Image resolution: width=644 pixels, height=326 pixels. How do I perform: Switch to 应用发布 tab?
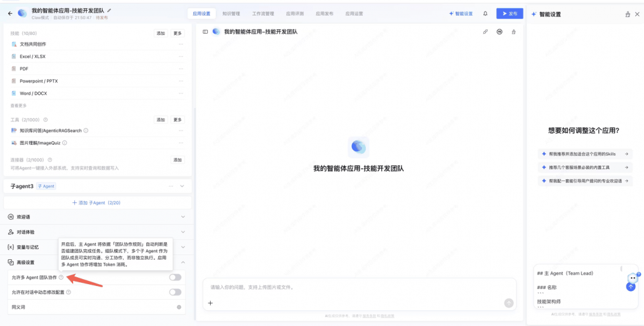325,14
